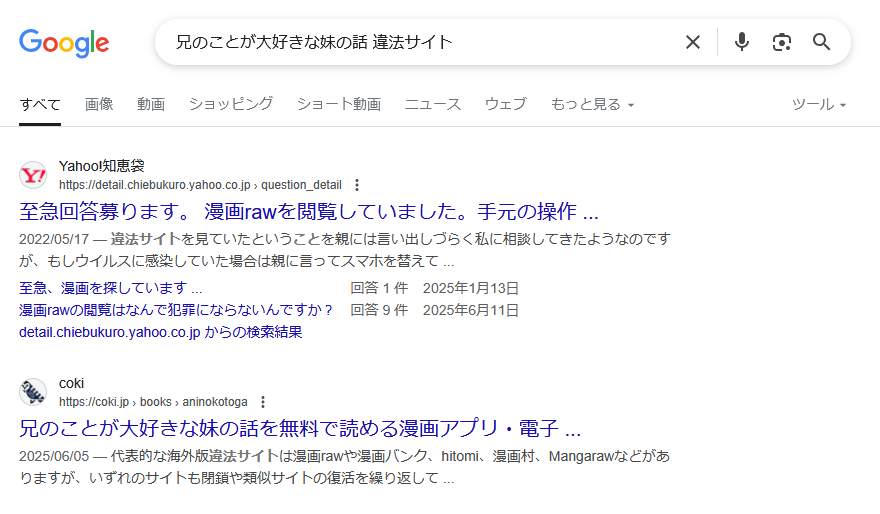This screenshot has height=514, width=880.
Task: Click the chiebukuro question_detail URL breadcrumb
Action: (x=200, y=185)
